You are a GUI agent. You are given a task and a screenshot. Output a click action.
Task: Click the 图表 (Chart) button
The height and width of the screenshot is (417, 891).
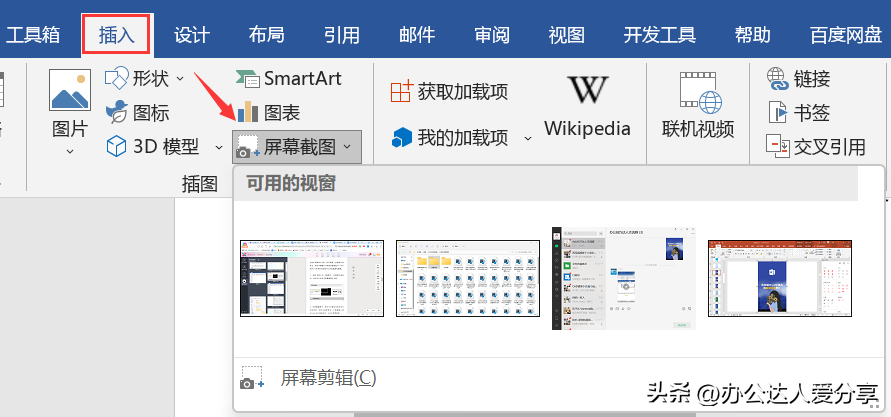(267, 112)
